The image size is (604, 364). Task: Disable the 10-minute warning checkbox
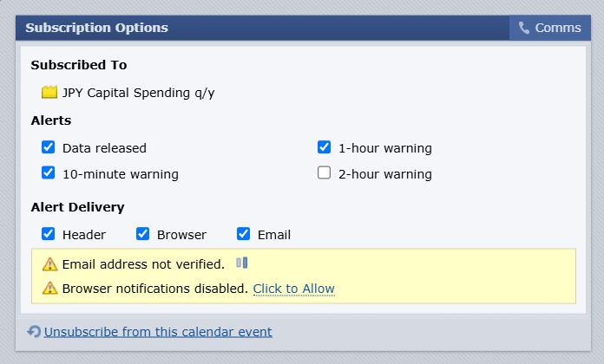click(48, 172)
